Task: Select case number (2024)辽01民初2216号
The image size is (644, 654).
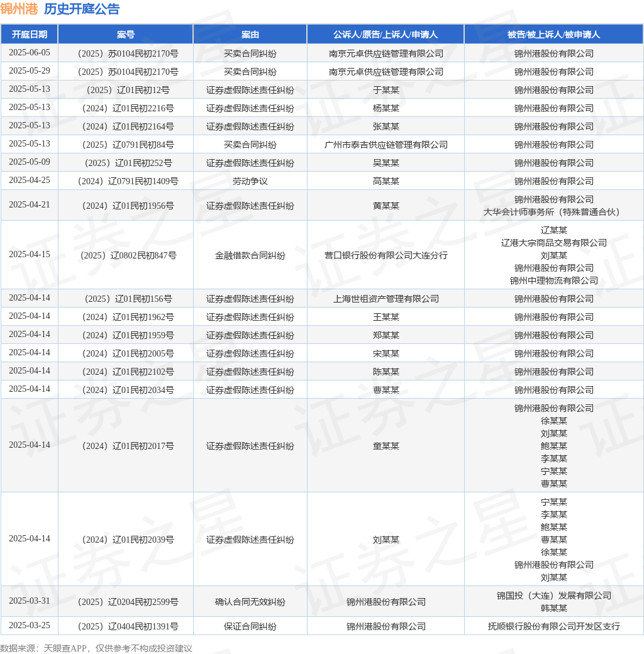Action: pos(126,108)
